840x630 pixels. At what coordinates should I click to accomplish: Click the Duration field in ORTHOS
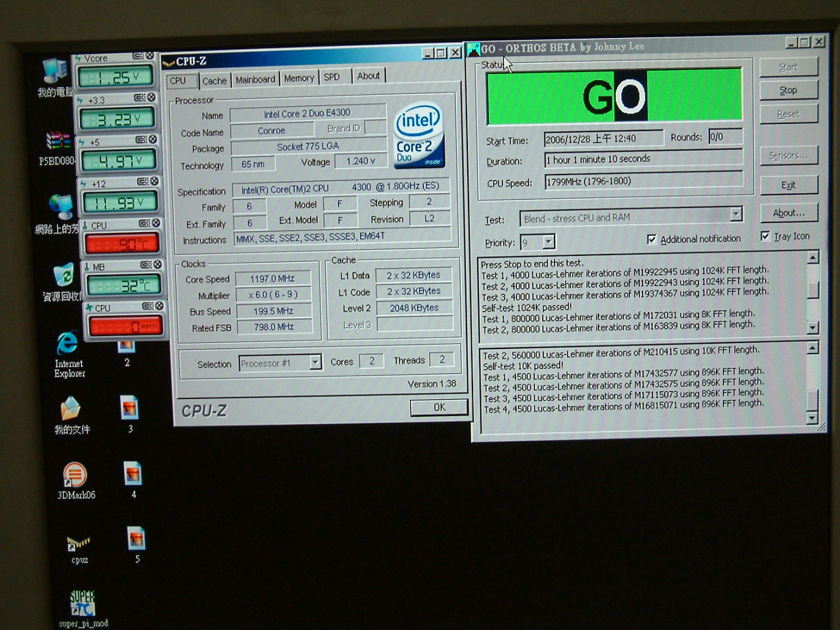(643, 159)
